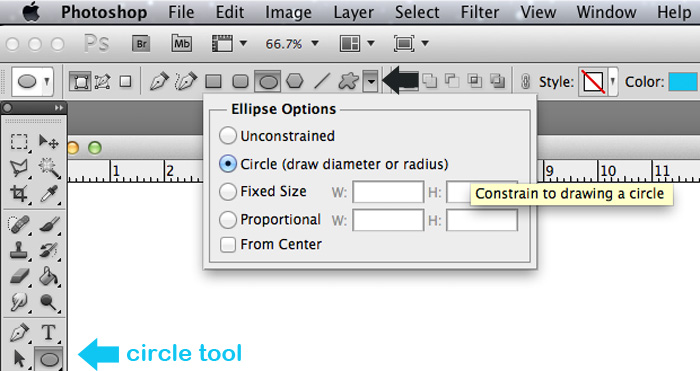Enable Intersect shape areas mode
The height and width of the screenshot is (371, 700).
pyautogui.click(x=475, y=81)
